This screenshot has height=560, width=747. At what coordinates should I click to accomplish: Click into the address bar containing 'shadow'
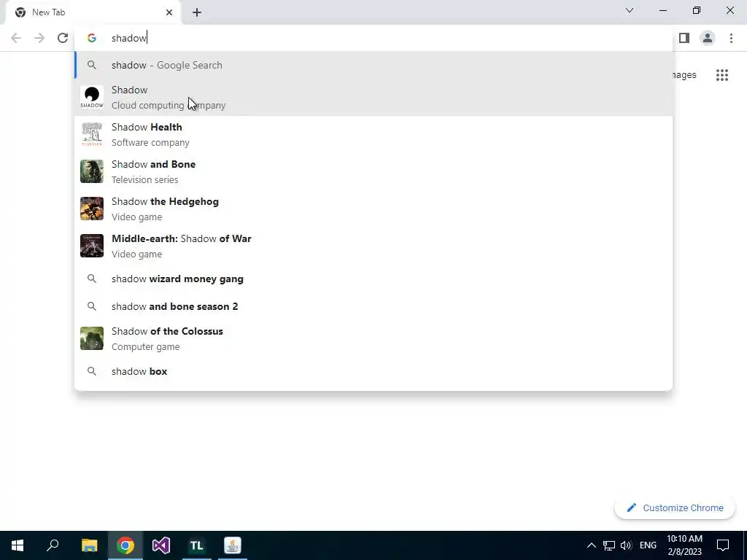373,38
